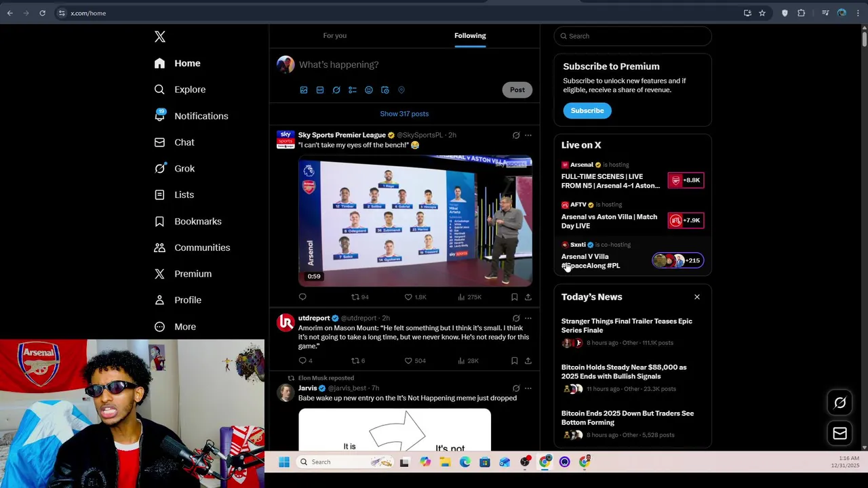Add a poll using the composer poll icon
Screen dimensions: 868x488
(x=353, y=90)
